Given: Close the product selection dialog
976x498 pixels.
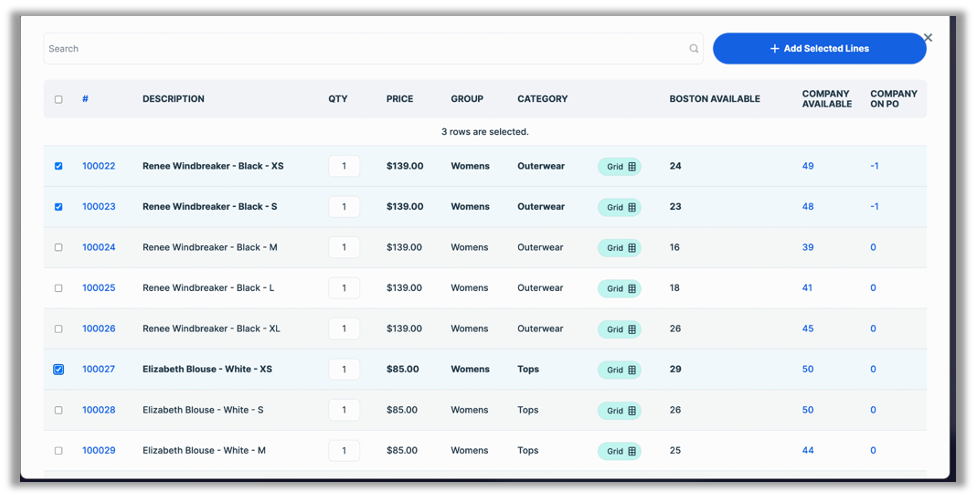Looking at the screenshot, I should 928,38.
